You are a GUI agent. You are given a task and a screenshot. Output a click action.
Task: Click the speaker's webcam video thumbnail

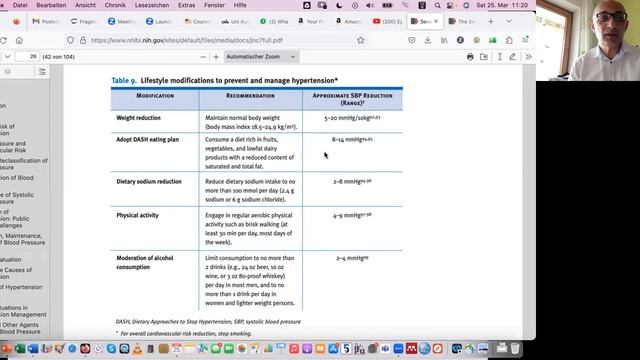[588, 40]
